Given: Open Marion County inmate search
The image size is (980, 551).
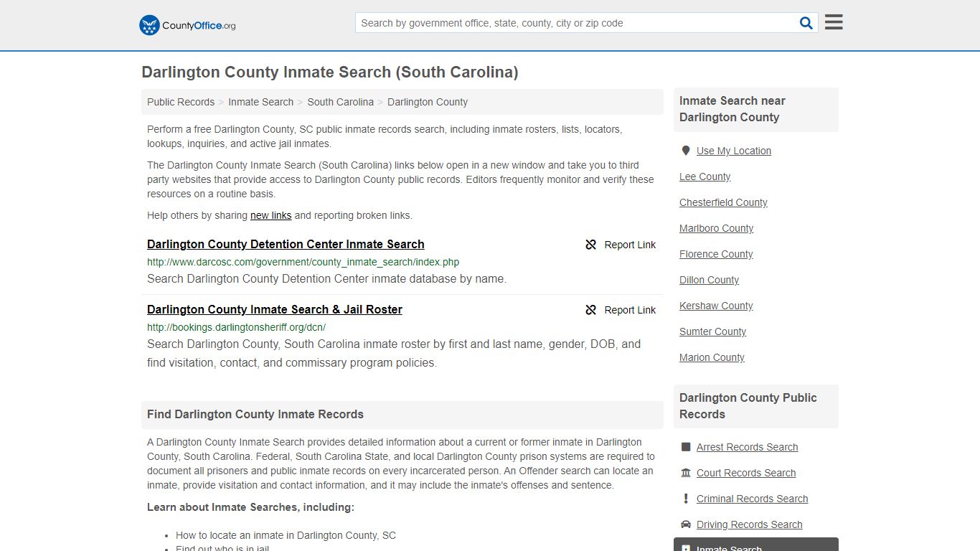Looking at the screenshot, I should point(712,357).
